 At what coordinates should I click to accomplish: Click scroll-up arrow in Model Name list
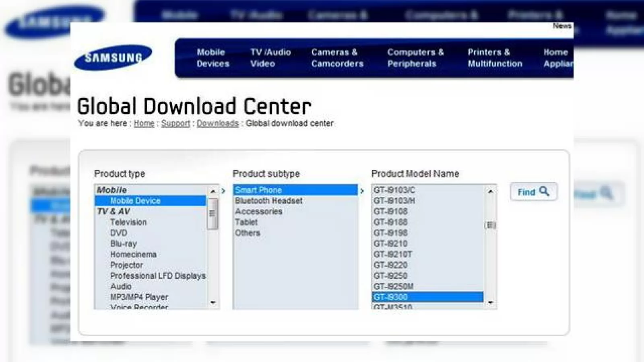pyautogui.click(x=490, y=191)
